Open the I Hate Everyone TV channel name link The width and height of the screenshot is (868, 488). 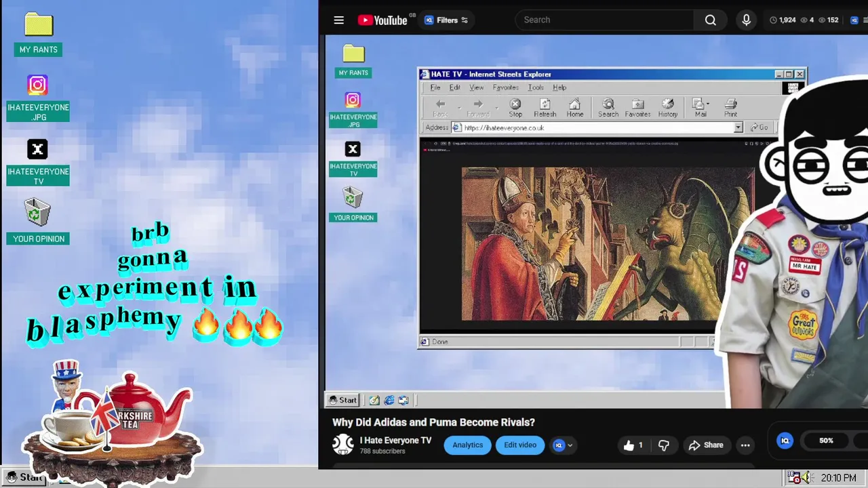(x=395, y=441)
